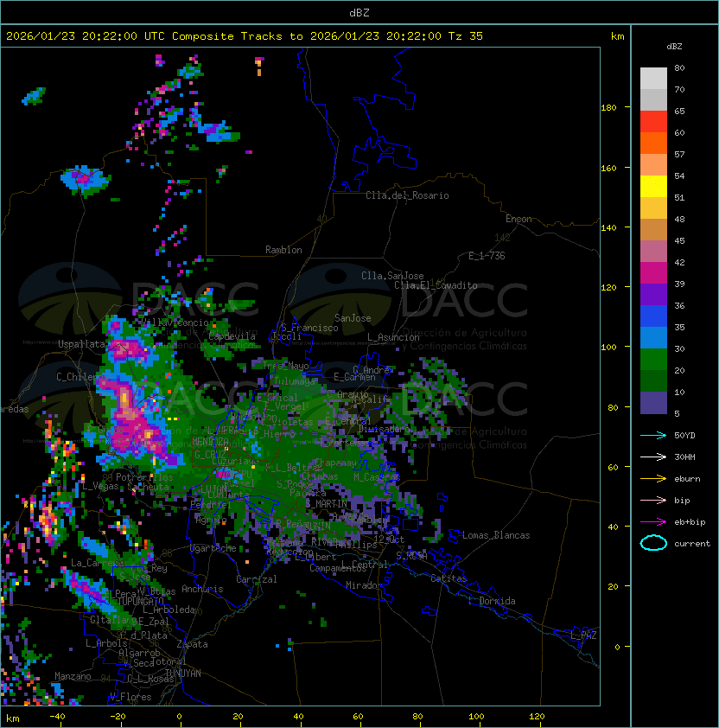Click the '160' tick on the vertical km axis
719x728 pixels.
point(608,168)
